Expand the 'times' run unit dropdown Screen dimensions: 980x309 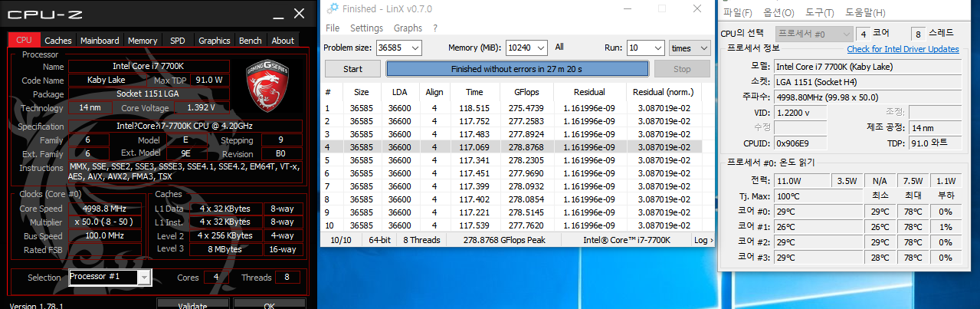coord(704,48)
